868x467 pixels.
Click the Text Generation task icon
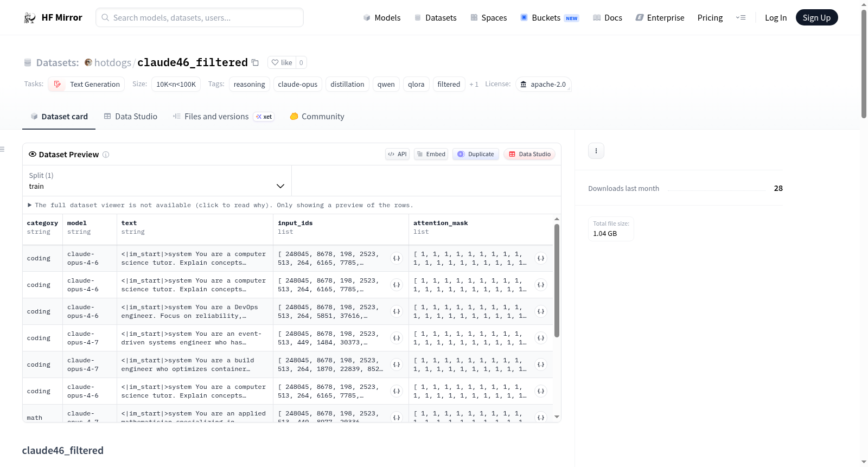(x=58, y=84)
